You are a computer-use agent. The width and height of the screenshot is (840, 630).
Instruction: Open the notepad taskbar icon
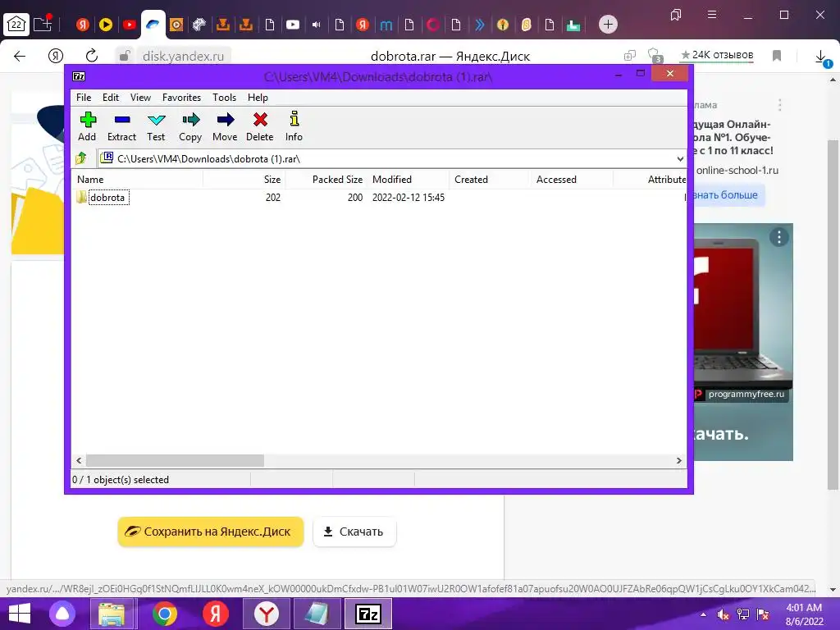tap(317, 614)
